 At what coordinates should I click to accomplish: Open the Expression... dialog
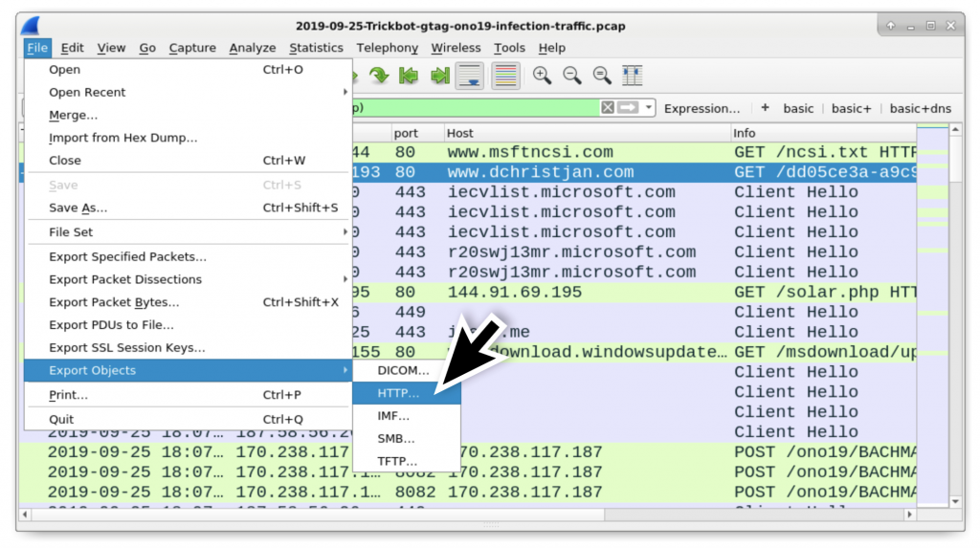(x=702, y=108)
